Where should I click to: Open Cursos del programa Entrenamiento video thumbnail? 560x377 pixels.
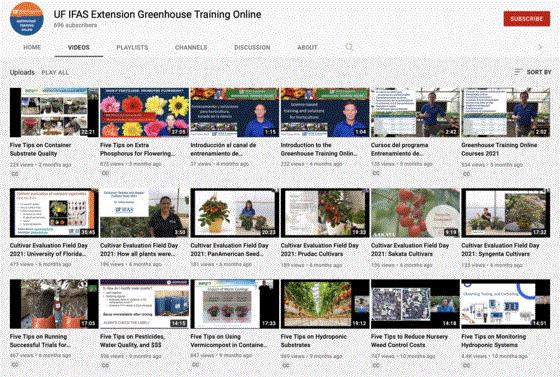pyautogui.click(x=415, y=112)
